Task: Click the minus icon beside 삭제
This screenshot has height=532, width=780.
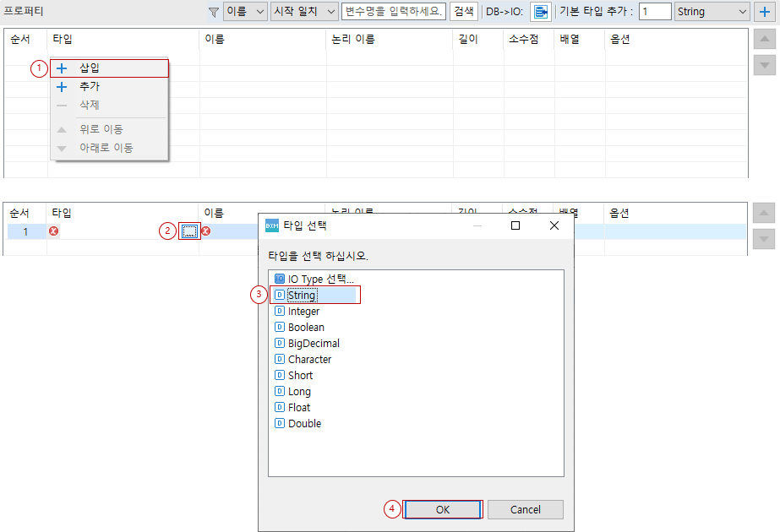Action: (61, 106)
